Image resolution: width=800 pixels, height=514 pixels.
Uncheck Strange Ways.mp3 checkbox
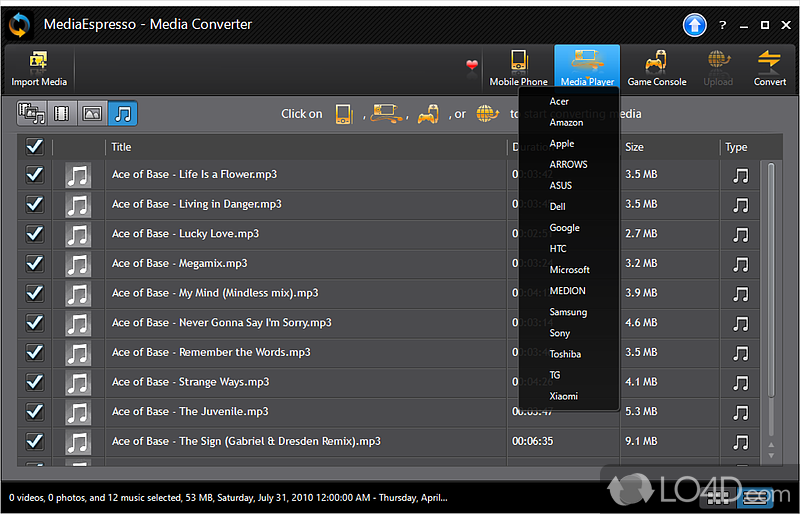tap(35, 381)
